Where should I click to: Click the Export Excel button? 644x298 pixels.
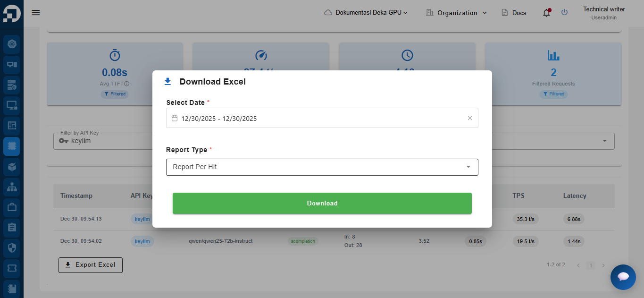pos(90,265)
